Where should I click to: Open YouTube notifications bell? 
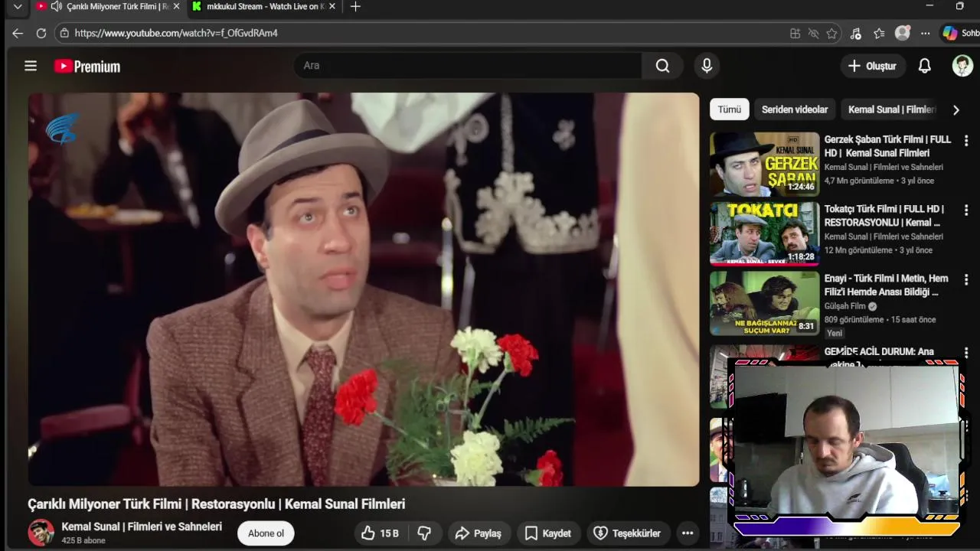click(925, 66)
